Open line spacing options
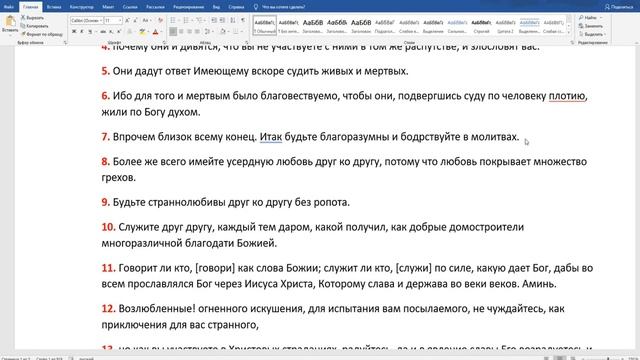 pyautogui.click(x=208, y=31)
